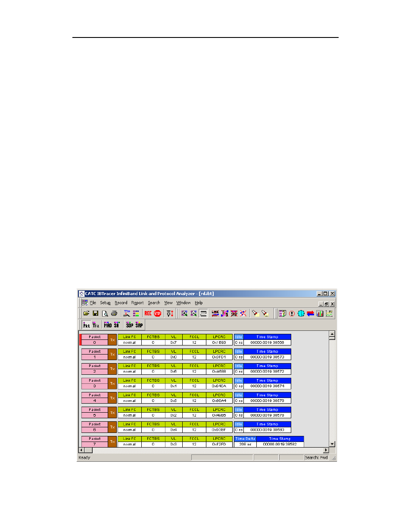Open the Record menu
This screenshot has width=411, height=532.
click(121, 303)
